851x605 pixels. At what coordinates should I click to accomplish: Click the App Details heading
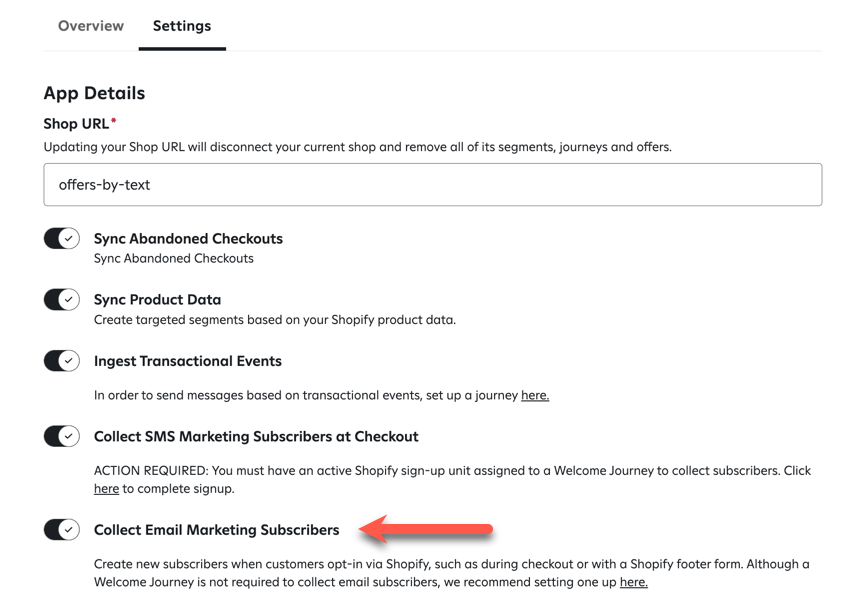[x=96, y=93]
